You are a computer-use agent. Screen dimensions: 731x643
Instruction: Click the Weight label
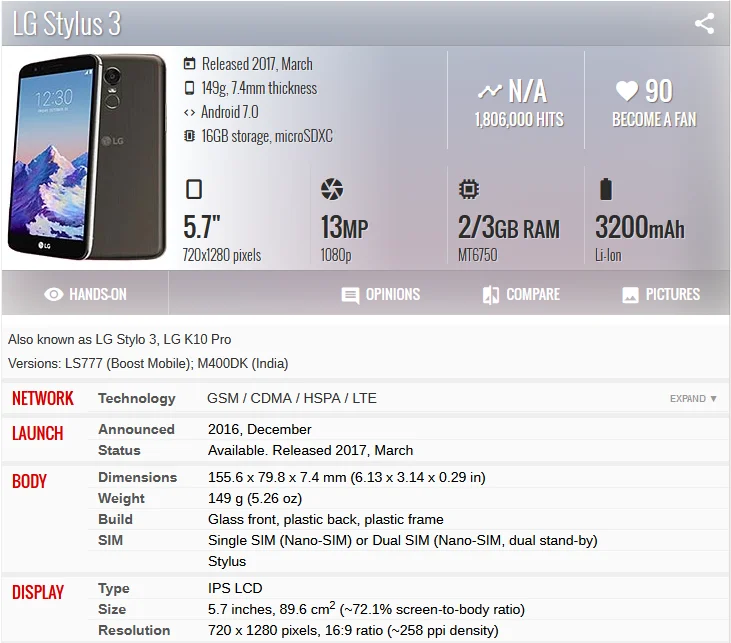pos(121,498)
